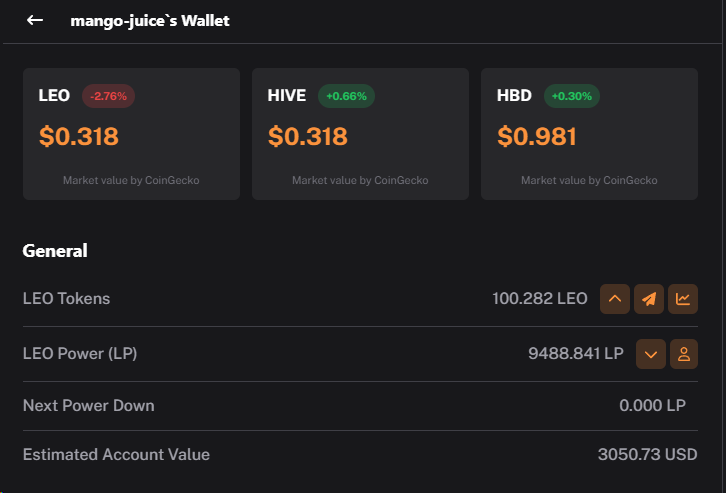
Task: Expand power down chevron for LEO Power
Action: [x=651, y=354]
